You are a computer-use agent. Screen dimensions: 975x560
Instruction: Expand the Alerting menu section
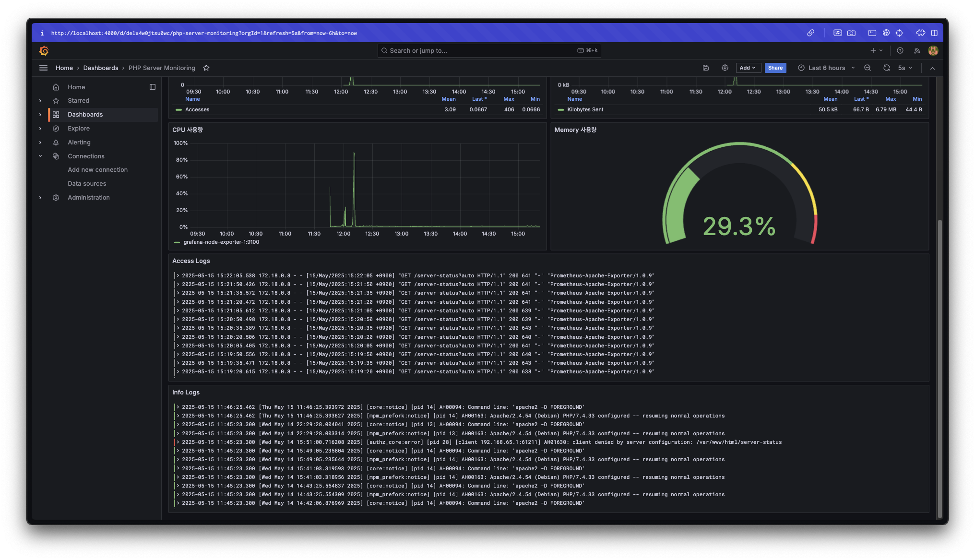(40, 143)
